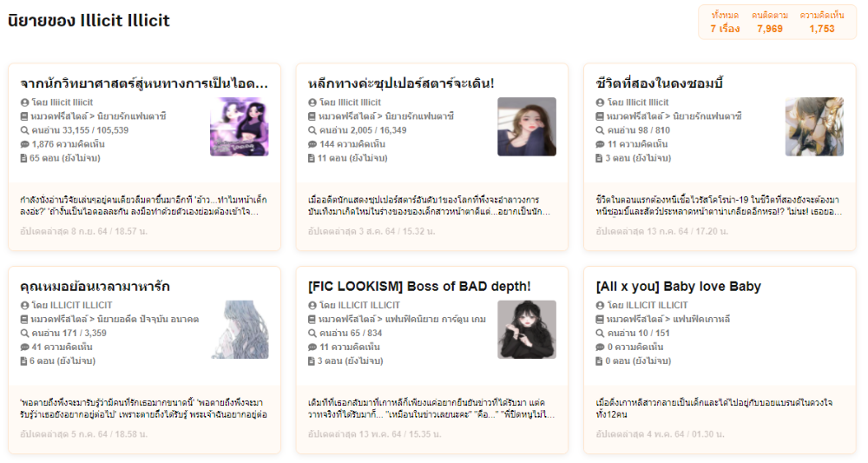Open novel หลีกทางค่ะซุปเปอร์สตาร์จะเดิน!
Viewport: 868px width, 463px height.
tap(401, 83)
